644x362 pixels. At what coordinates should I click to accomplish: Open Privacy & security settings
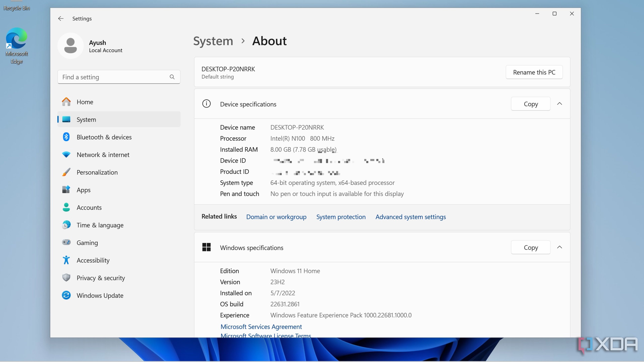(100, 278)
